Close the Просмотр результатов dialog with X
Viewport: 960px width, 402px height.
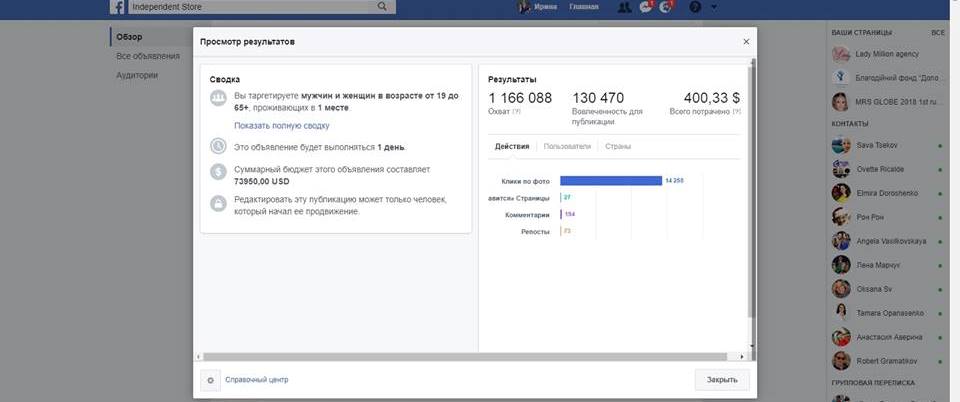pos(745,42)
